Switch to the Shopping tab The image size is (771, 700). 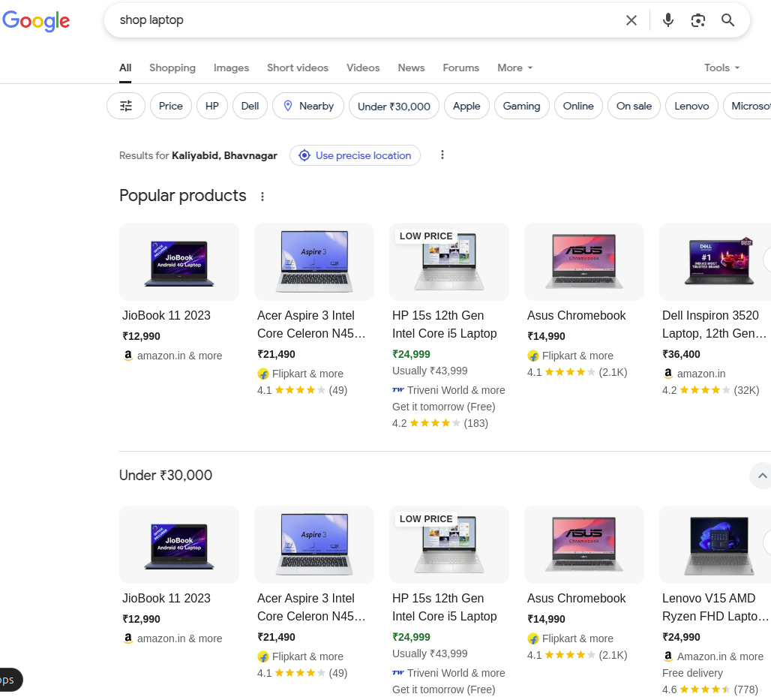(x=172, y=68)
